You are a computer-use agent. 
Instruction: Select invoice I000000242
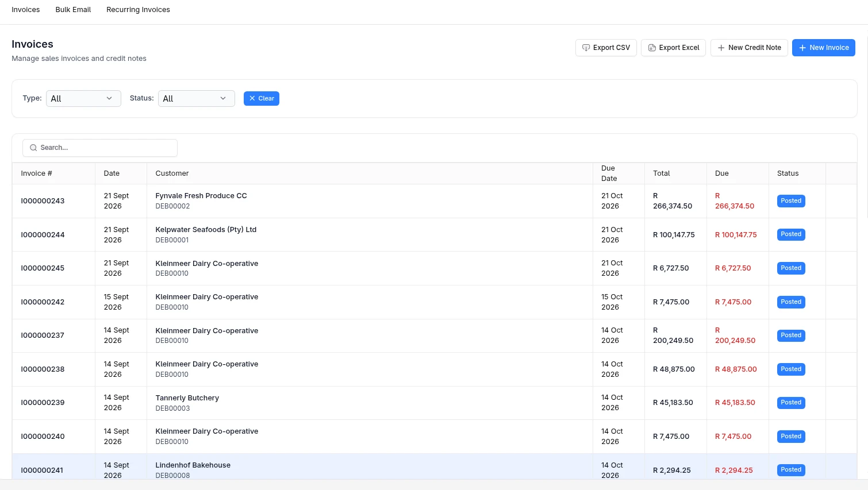click(43, 302)
